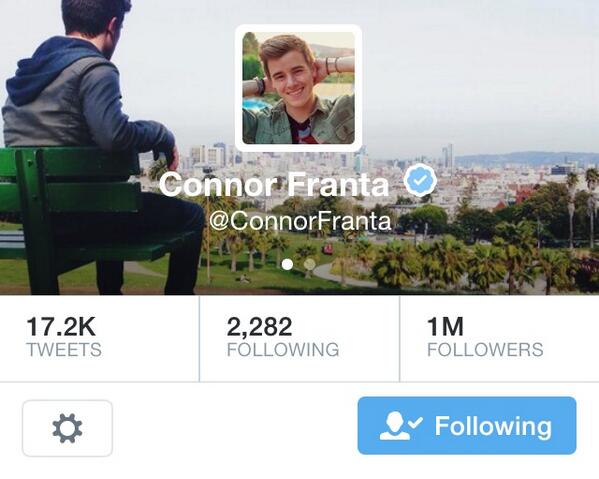The width and height of the screenshot is (599, 479).
Task: Select the first white page indicator dot
Action: click(287, 264)
